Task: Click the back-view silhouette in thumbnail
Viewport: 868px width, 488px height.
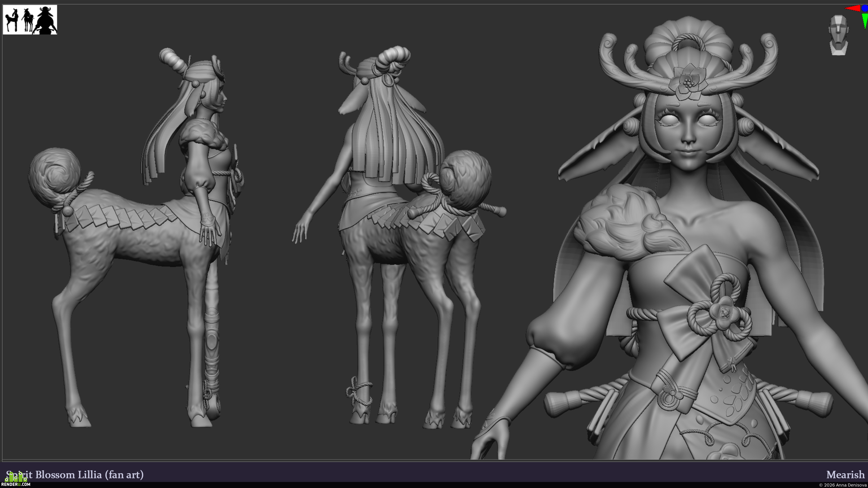Action: (27, 20)
